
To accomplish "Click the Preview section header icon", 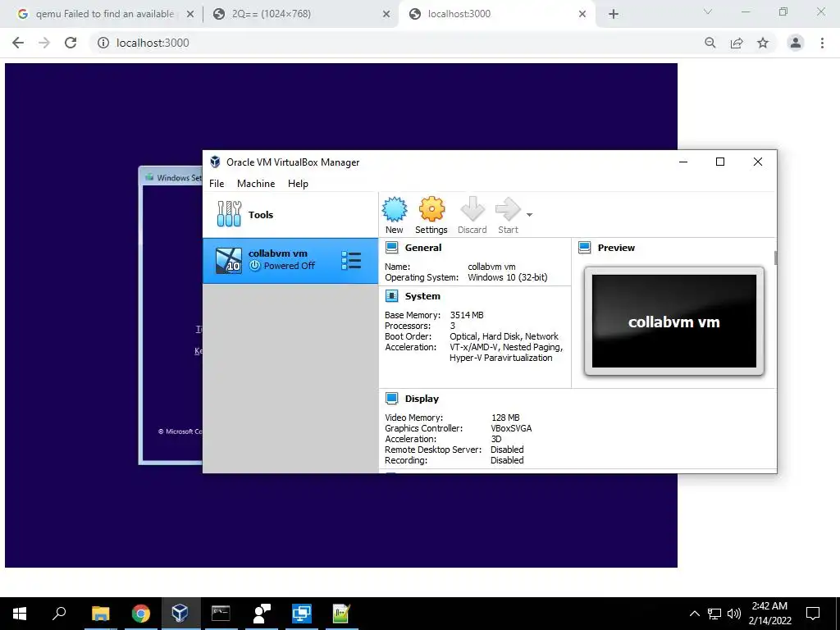I will (584, 248).
